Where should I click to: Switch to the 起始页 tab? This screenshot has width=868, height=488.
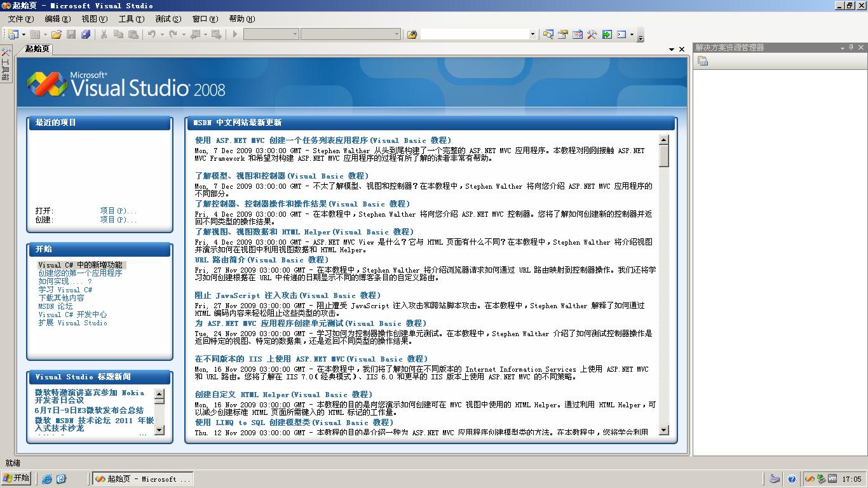click(x=36, y=48)
